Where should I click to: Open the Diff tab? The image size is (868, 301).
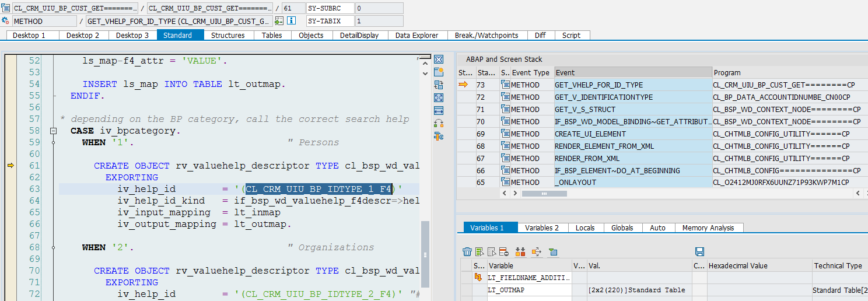point(540,35)
